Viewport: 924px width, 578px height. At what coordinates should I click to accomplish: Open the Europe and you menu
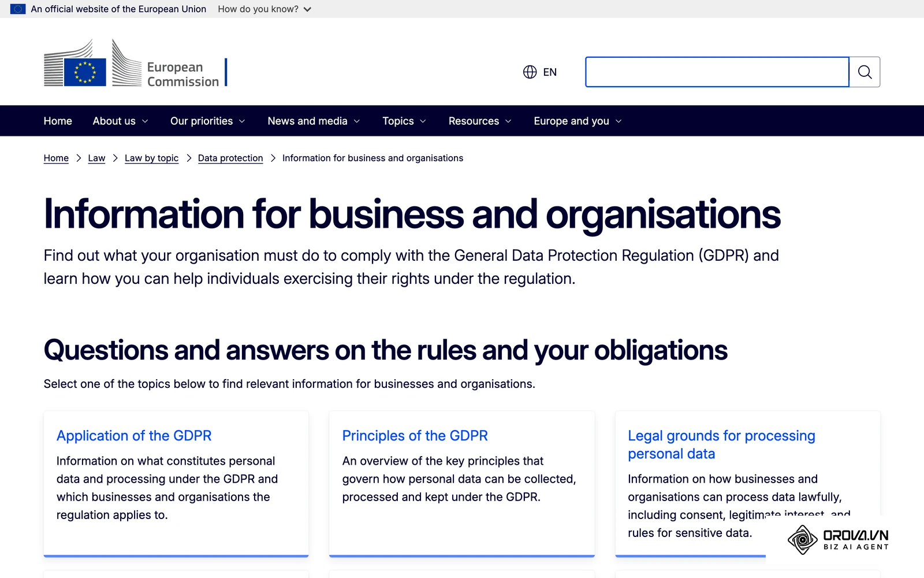(x=577, y=121)
